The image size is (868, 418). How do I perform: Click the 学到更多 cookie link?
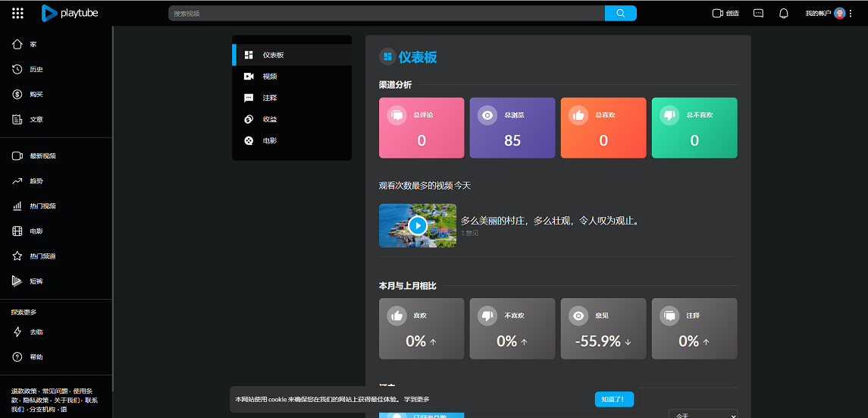point(416,400)
